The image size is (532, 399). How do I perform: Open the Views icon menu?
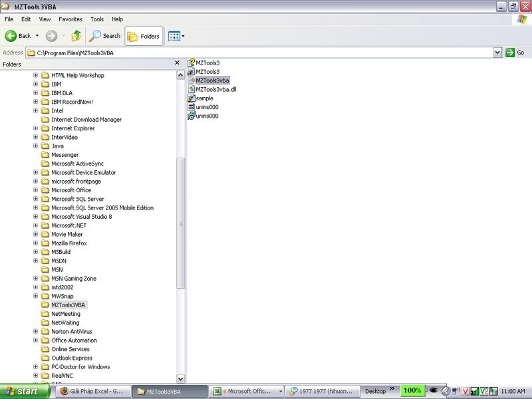click(174, 36)
